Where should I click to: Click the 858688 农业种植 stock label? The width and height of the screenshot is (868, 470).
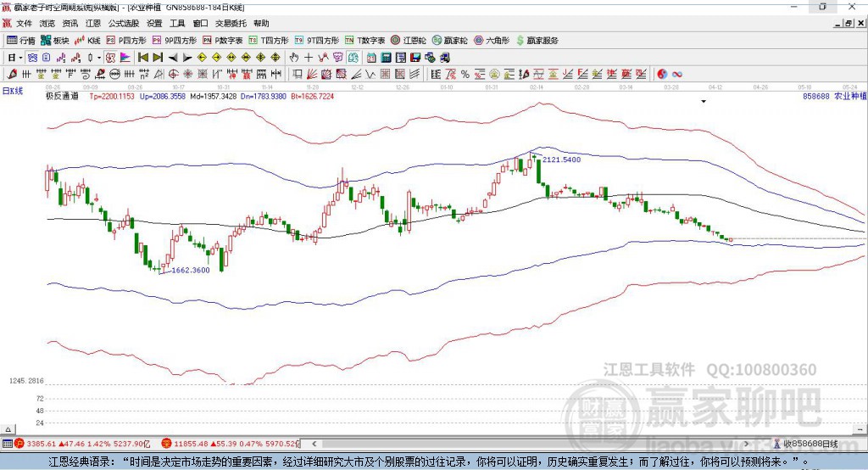(834, 96)
